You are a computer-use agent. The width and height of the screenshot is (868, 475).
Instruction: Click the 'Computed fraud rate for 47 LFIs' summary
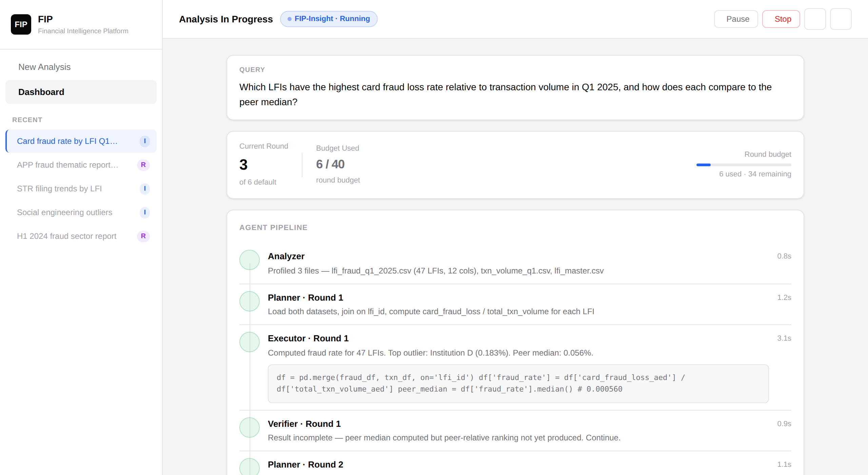pos(430,353)
